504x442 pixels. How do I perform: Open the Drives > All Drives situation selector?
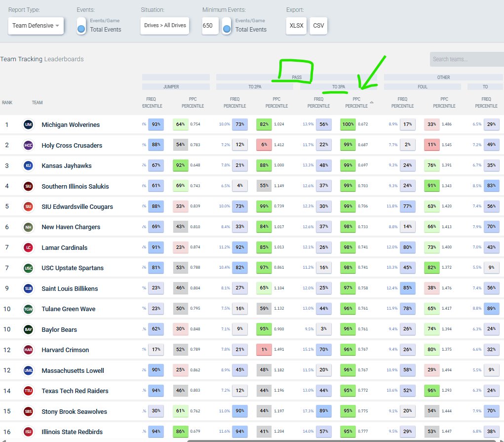point(165,25)
